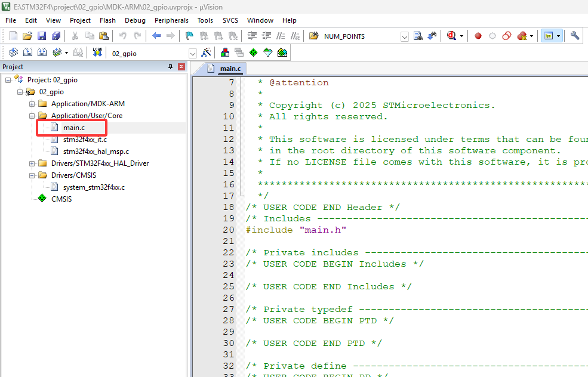
Task: Open Manage Run-Time Environment
Action: tap(254, 52)
